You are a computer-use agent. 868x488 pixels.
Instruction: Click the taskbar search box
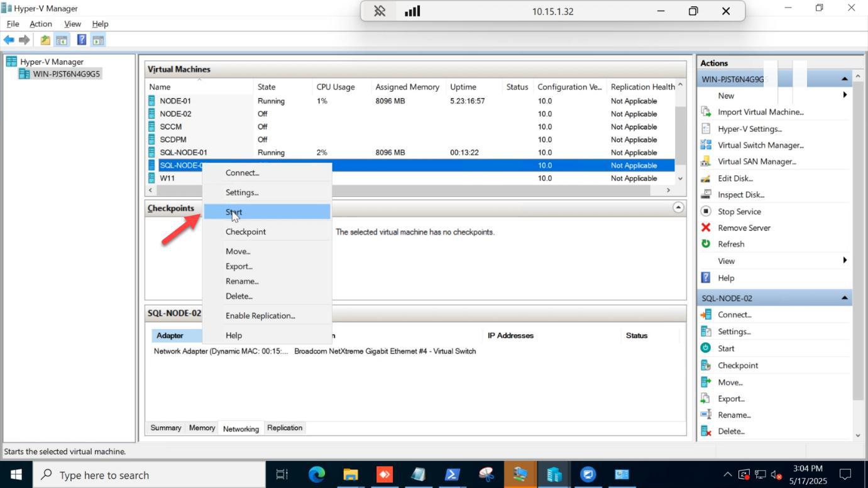[148, 475]
